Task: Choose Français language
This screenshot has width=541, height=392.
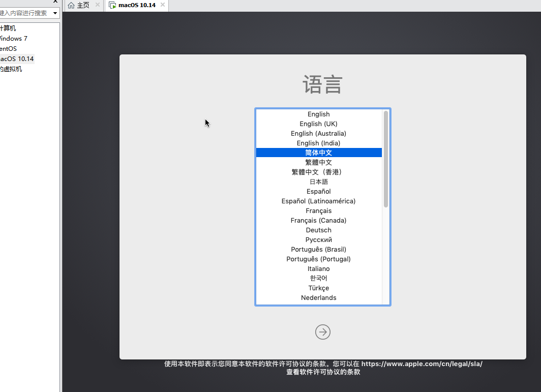Action: [x=319, y=211]
